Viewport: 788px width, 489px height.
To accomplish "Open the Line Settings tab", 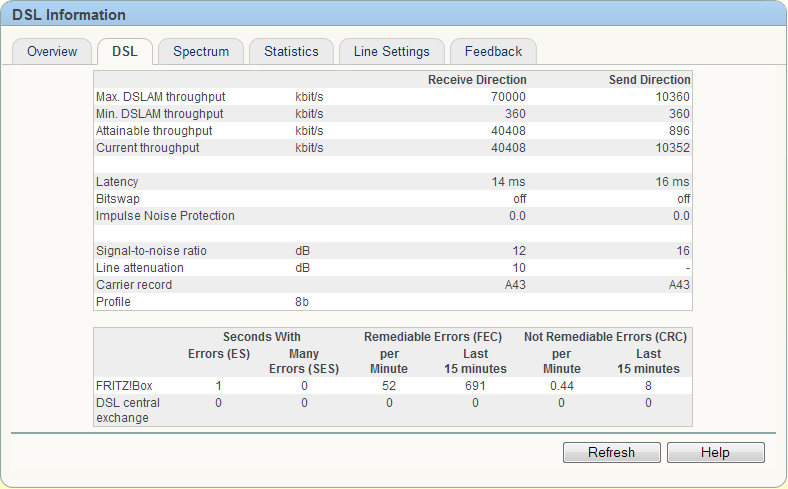I will pyautogui.click(x=391, y=52).
